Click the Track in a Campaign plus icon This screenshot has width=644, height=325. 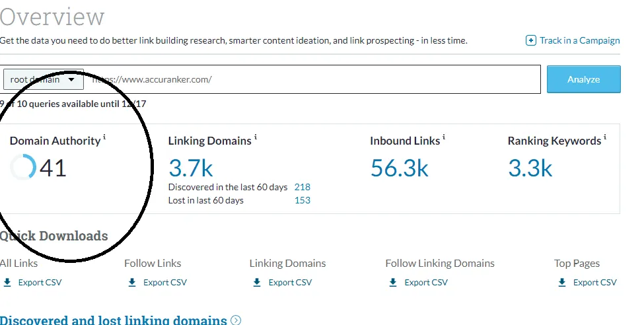click(531, 40)
